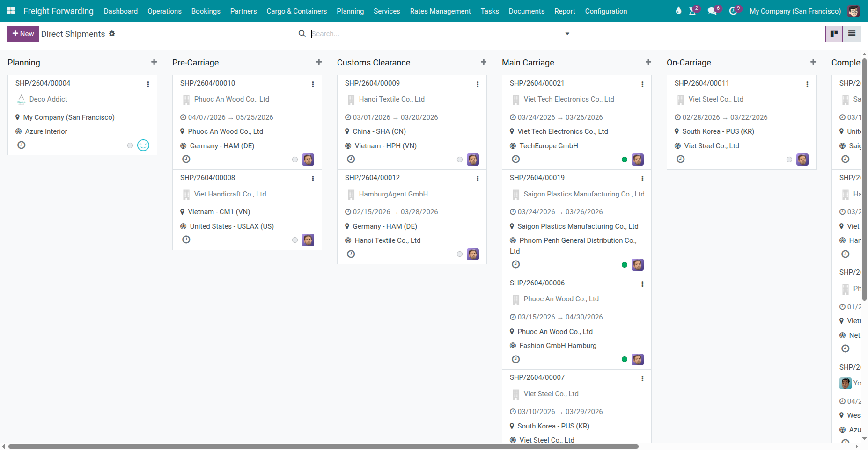Click the green status dot on SHP/2604/00021
The width and height of the screenshot is (868, 450).
tap(624, 160)
